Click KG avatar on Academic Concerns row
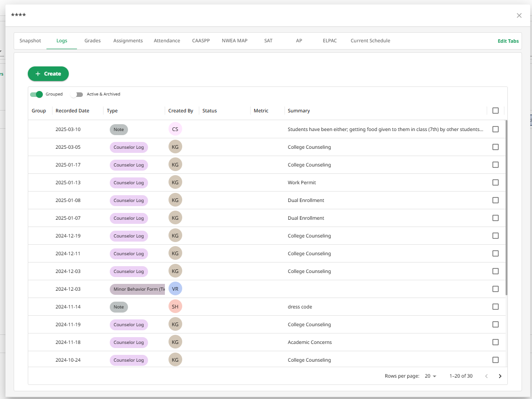Image resolution: width=532 pixels, height=399 pixels. click(x=175, y=342)
